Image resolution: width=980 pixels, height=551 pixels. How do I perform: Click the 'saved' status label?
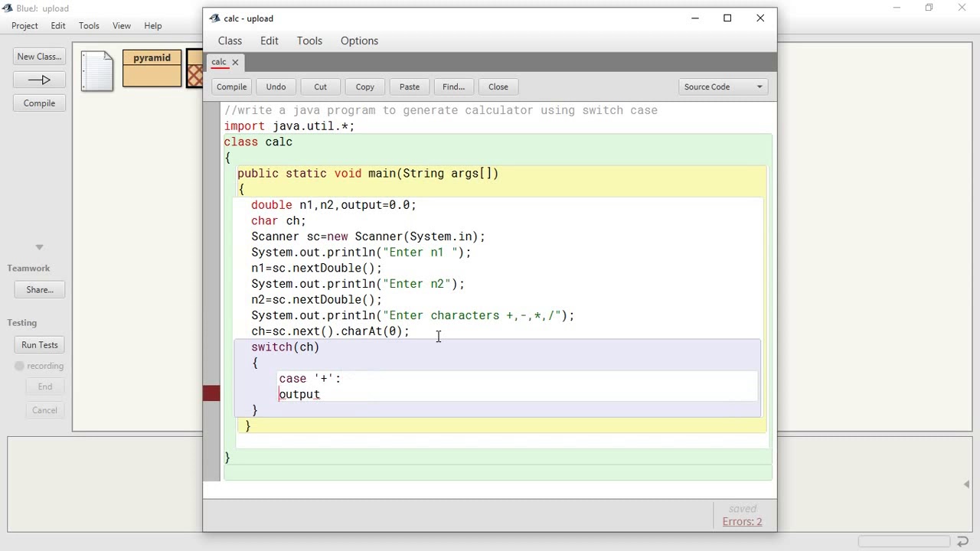tap(742, 509)
